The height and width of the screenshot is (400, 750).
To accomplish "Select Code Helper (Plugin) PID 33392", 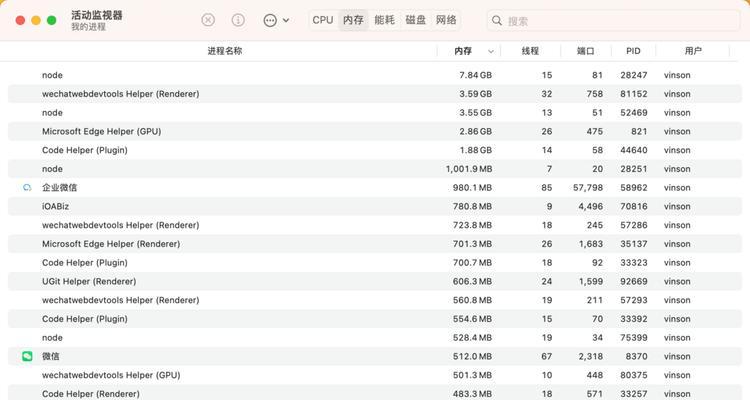I will pyautogui.click(x=375, y=319).
